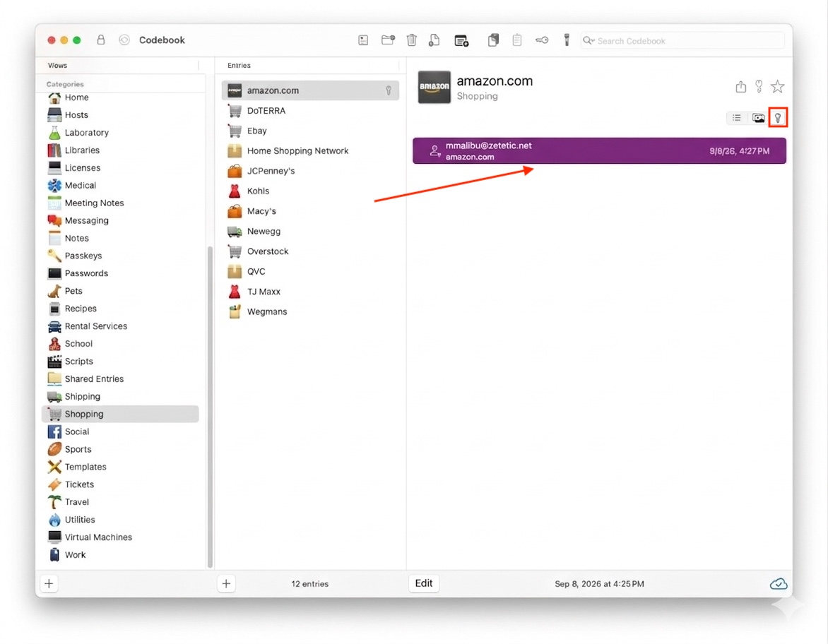Click the Views column header

click(57, 66)
